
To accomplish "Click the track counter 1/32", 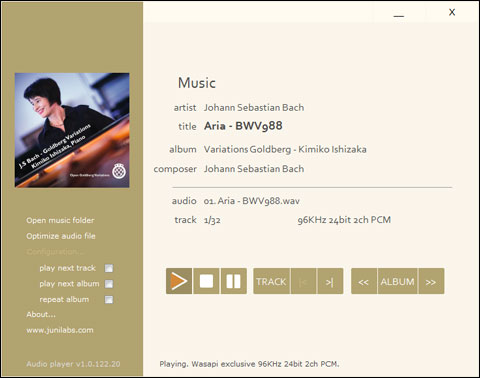I will coord(212,220).
